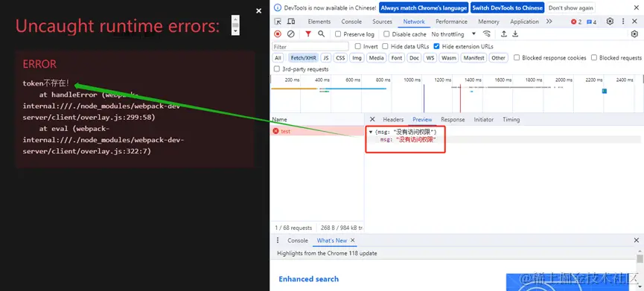644x291 pixels.
Task: Click the inspect element picker icon
Action: [x=278, y=22]
